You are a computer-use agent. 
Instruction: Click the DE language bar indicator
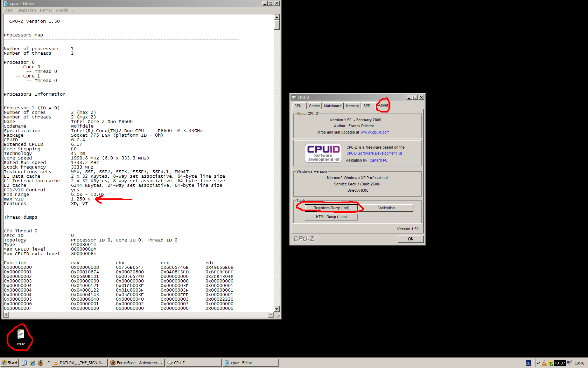point(528,363)
